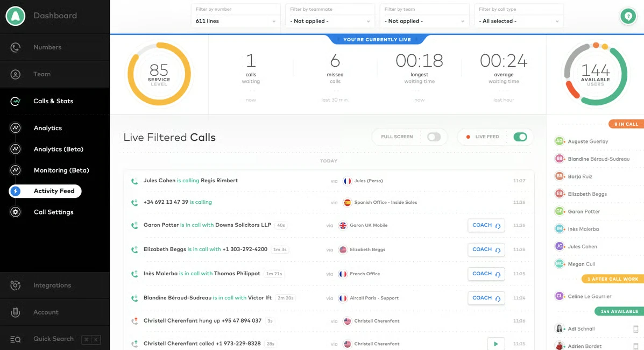Click the Aircall logo in top left
The height and width of the screenshot is (350, 644).
point(16,16)
